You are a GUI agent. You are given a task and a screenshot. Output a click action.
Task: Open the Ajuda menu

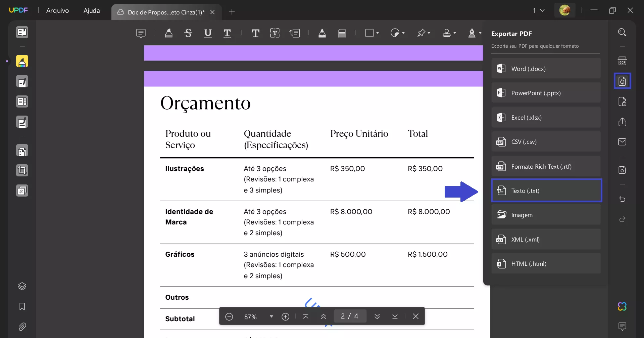[x=91, y=10]
